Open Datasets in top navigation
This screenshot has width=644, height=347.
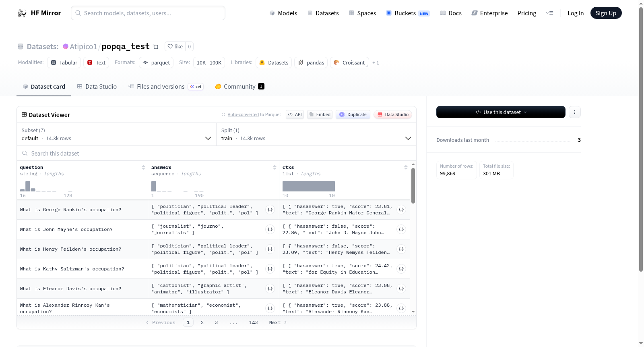pyautogui.click(x=323, y=13)
